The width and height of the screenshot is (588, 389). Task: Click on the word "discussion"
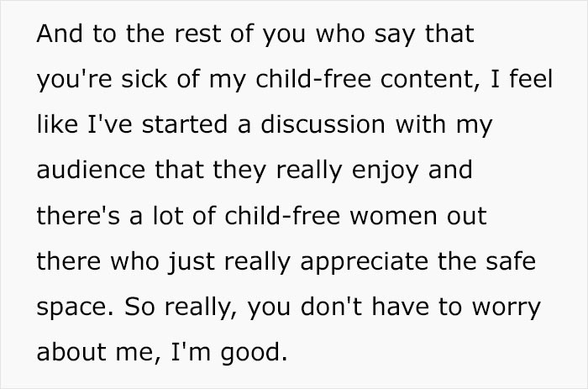323,124
